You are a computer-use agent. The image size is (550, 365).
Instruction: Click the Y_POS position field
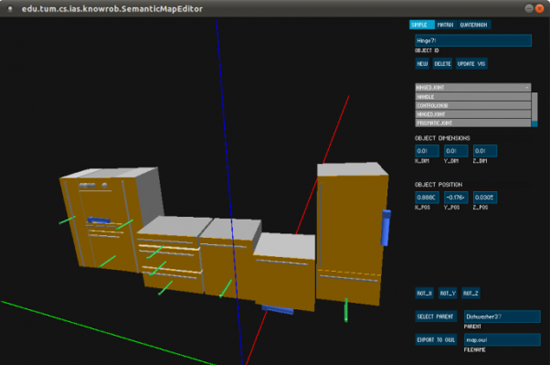pyautogui.click(x=456, y=198)
